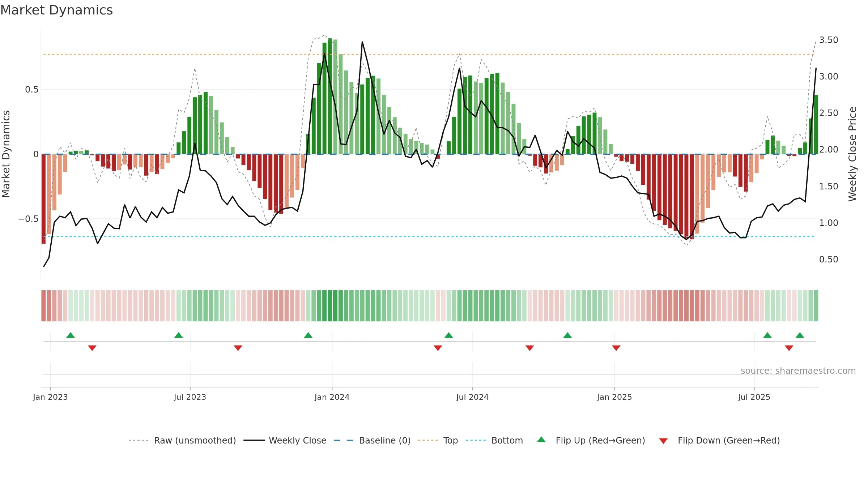The height and width of the screenshot is (488, 868).
Task: Click the Raw (unsmoothed) legend entry
Action: (182, 440)
